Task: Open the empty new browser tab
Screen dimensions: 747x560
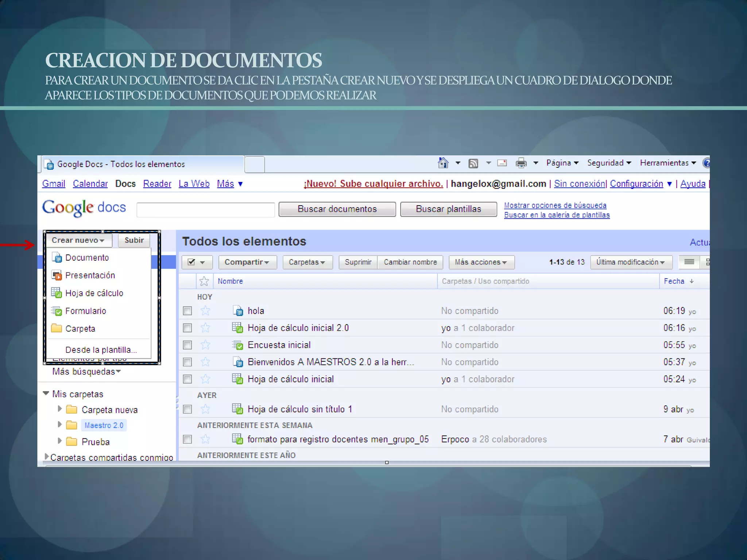Action: point(255,164)
